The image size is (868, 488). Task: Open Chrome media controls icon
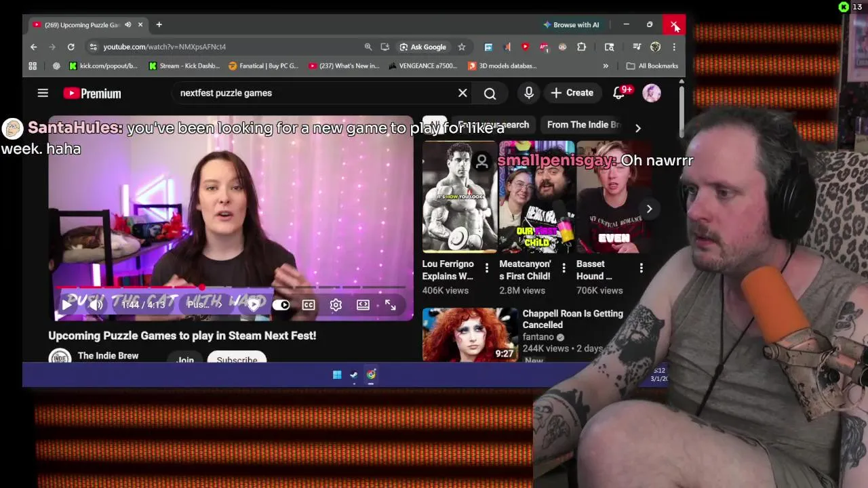[x=636, y=47]
